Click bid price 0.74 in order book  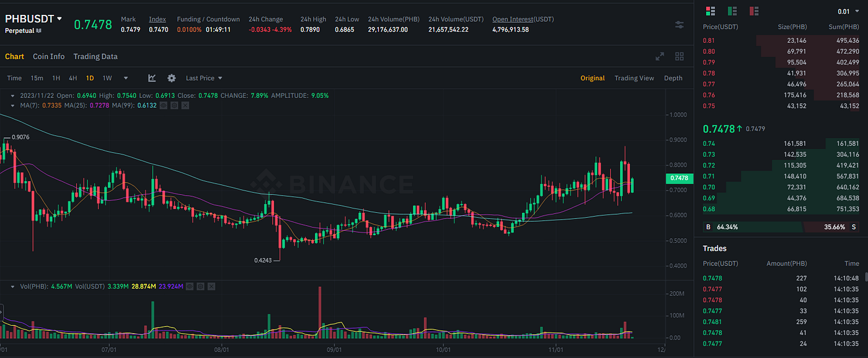pos(709,143)
